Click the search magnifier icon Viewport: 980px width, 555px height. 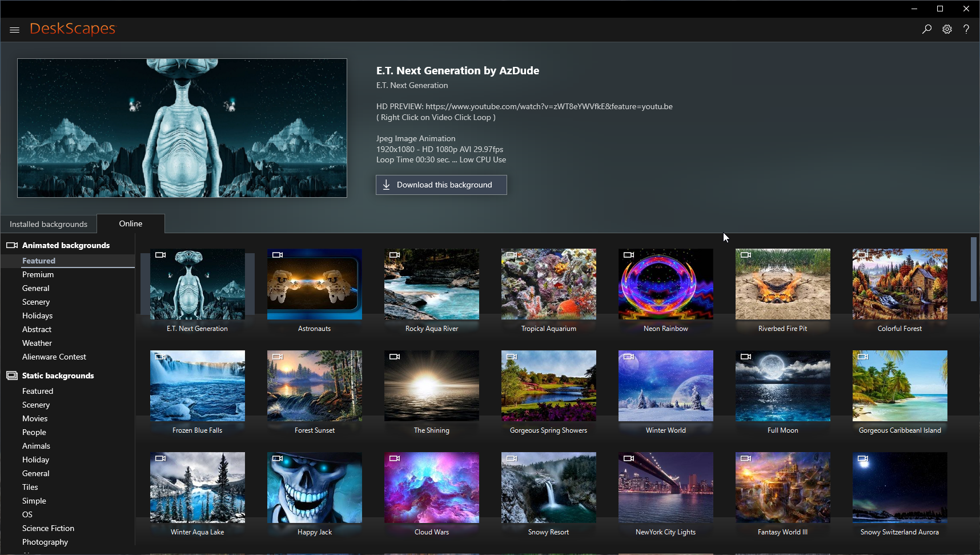tap(926, 29)
